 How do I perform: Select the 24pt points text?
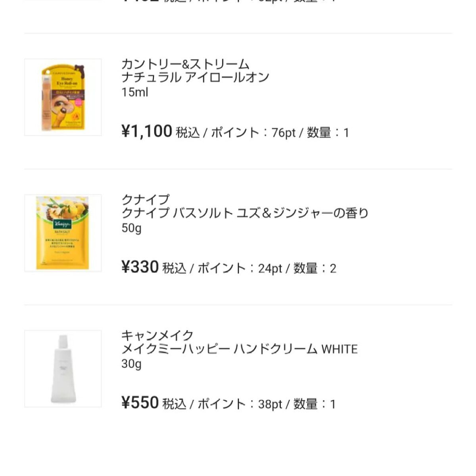click(x=270, y=269)
